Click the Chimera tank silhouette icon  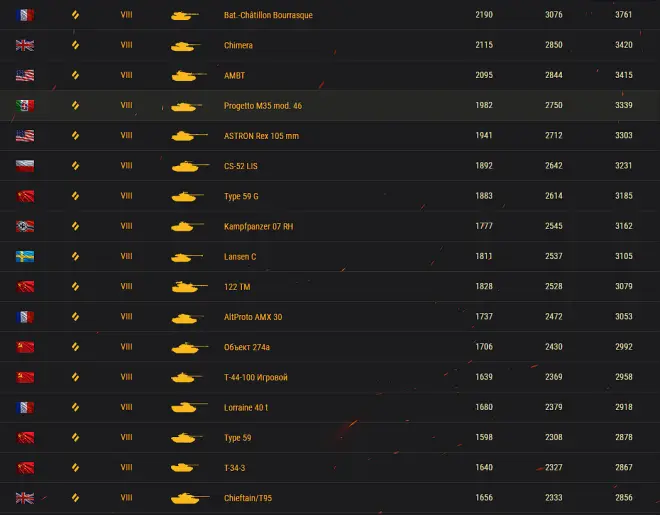[185, 45]
